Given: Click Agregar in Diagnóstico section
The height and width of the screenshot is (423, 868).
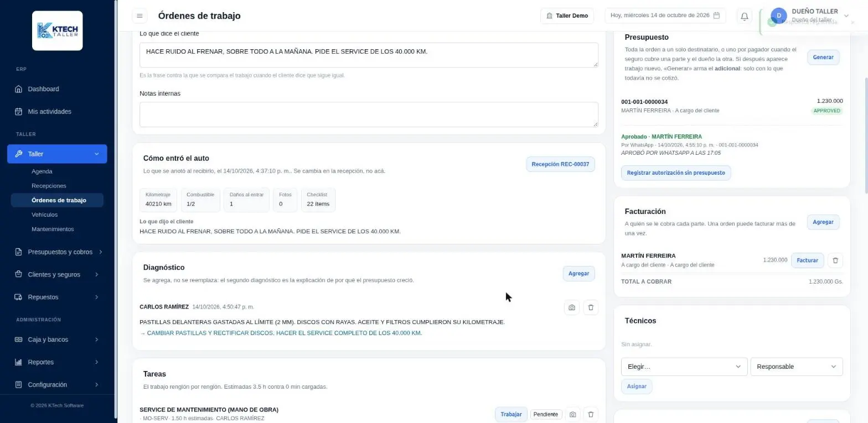Looking at the screenshot, I should [579, 274].
